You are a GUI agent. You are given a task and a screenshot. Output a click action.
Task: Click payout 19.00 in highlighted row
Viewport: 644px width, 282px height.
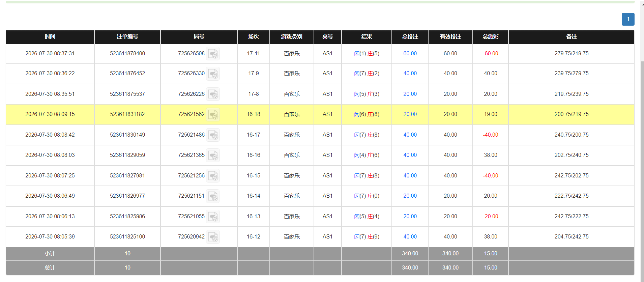491,114
